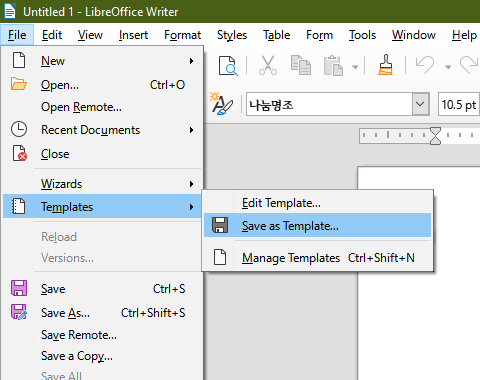Select Save as Template... entry
The image size is (480, 380).
tap(317, 225)
